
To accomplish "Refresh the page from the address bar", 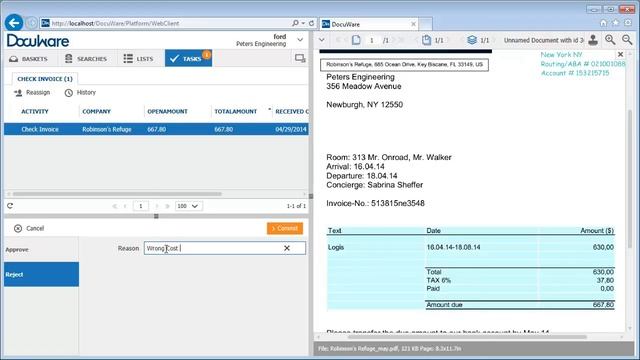I will [311, 23].
